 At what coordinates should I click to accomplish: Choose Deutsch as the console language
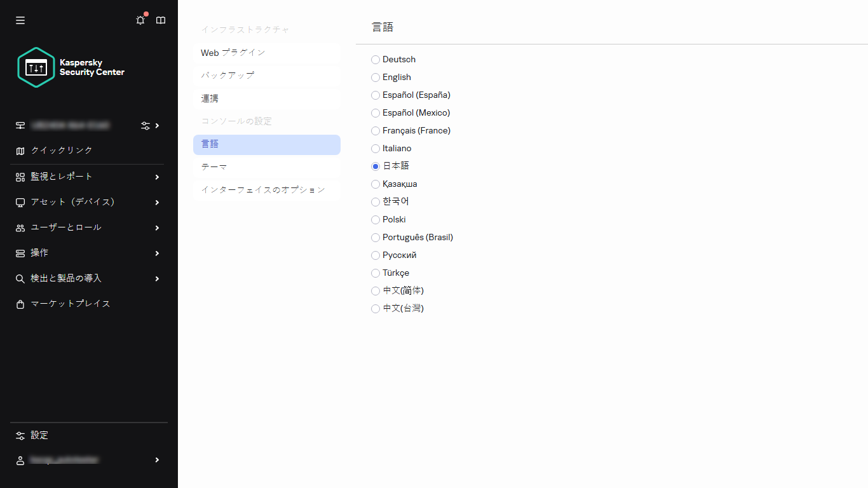pos(375,59)
